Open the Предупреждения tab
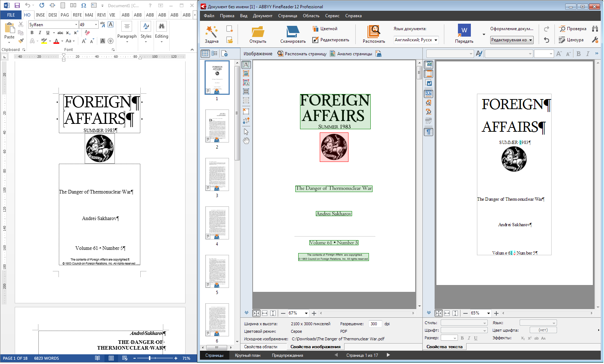 [287, 355]
